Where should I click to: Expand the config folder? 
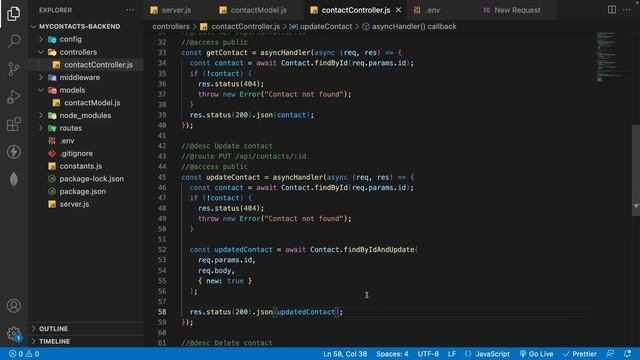[70, 39]
